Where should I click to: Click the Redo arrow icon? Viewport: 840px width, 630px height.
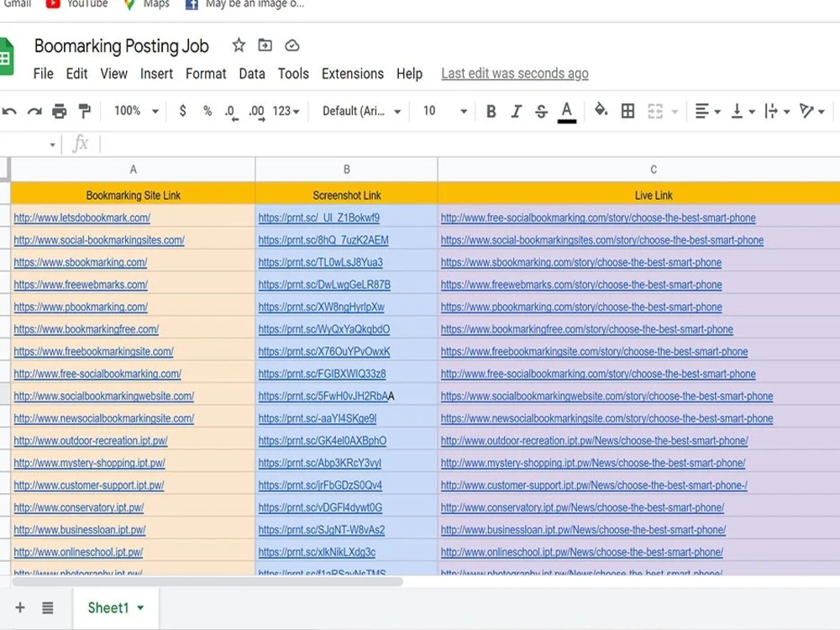pyautogui.click(x=34, y=112)
